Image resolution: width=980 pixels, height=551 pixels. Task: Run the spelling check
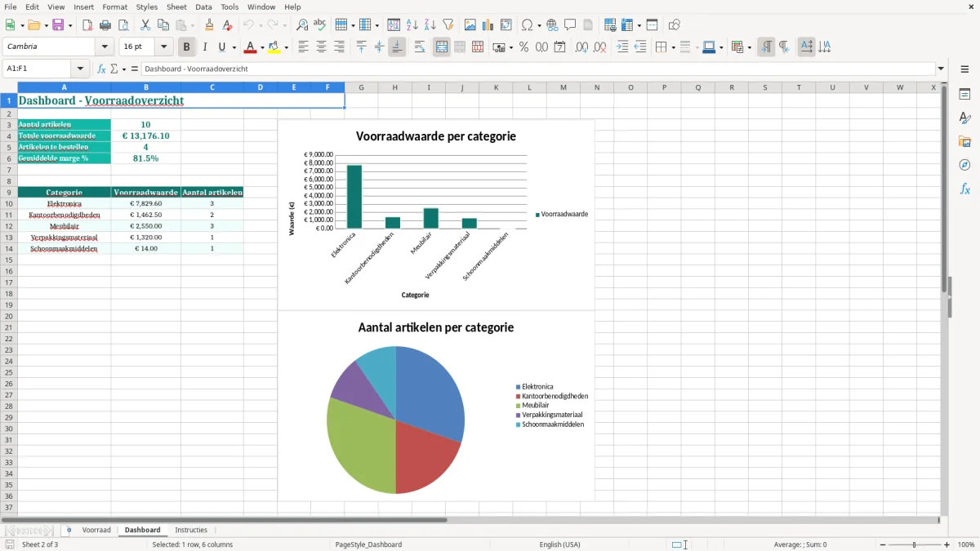click(320, 25)
